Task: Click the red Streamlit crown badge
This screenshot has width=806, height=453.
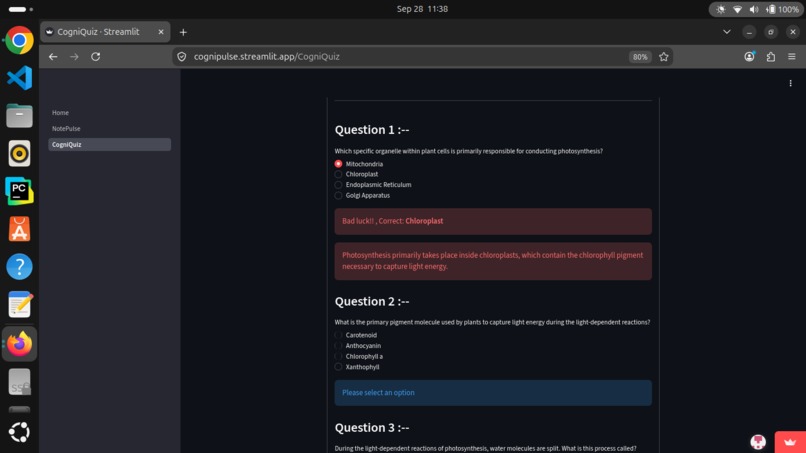Action: coord(790,442)
